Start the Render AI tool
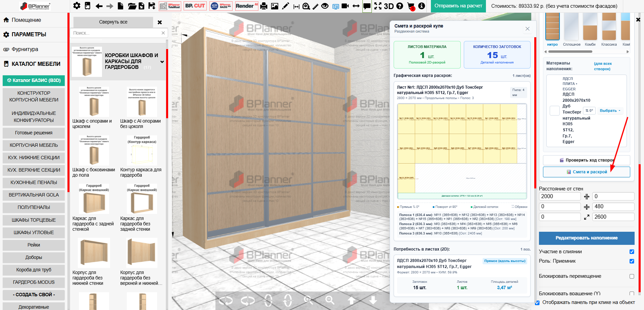Screen dimensions: 644x310 pos(247,6)
